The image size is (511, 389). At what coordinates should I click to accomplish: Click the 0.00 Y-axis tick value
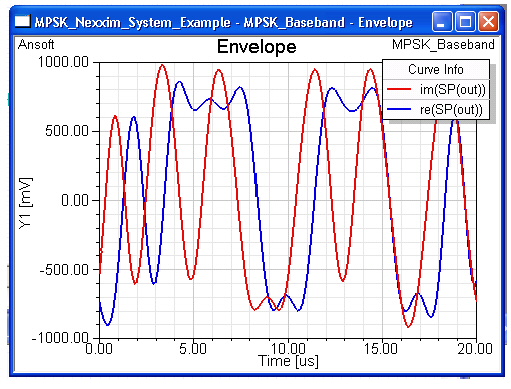tap(75, 200)
